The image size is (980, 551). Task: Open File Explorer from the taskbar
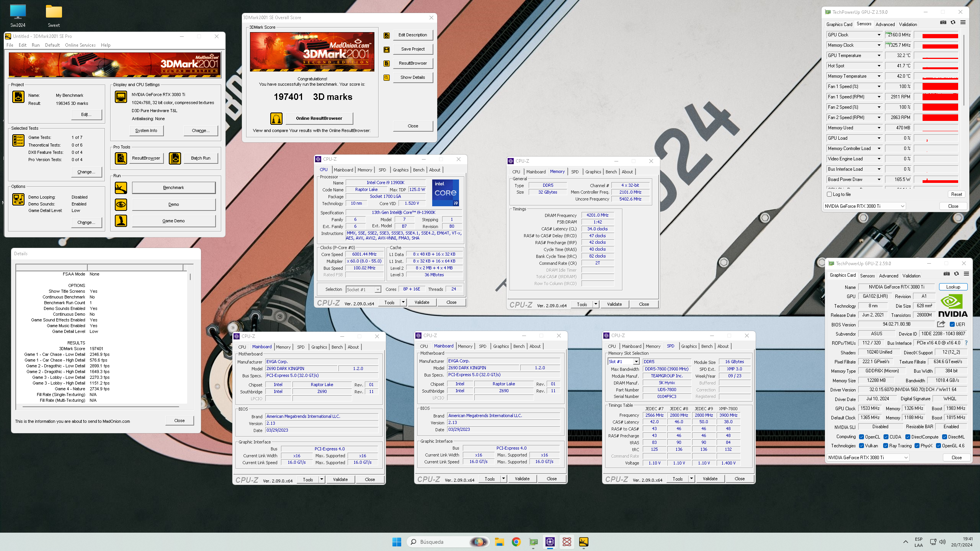pyautogui.click(x=500, y=542)
